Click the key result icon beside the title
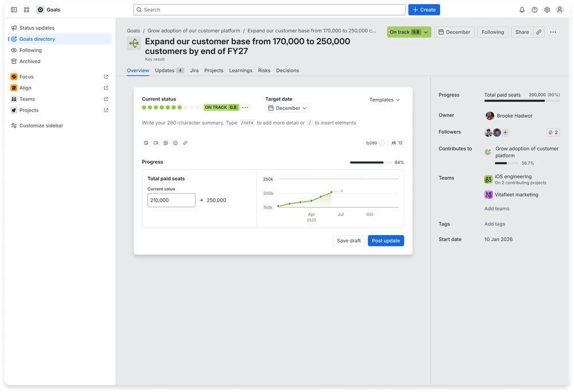 [x=134, y=43]
